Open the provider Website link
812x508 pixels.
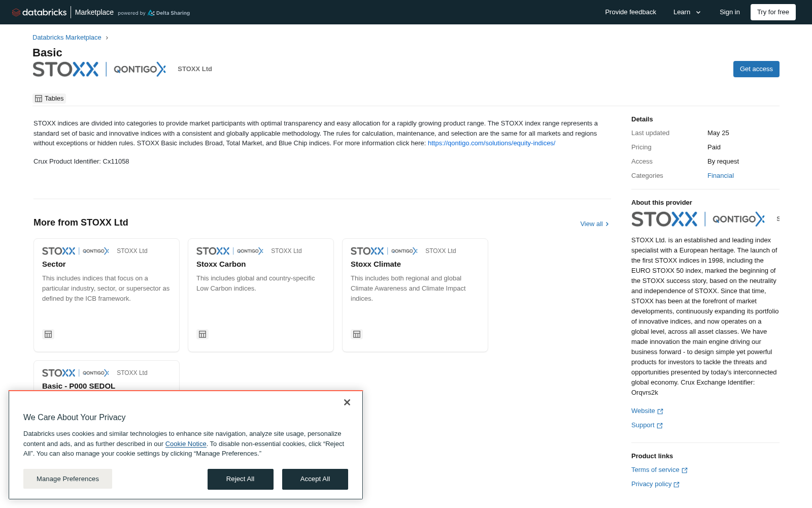click(643, 411)
